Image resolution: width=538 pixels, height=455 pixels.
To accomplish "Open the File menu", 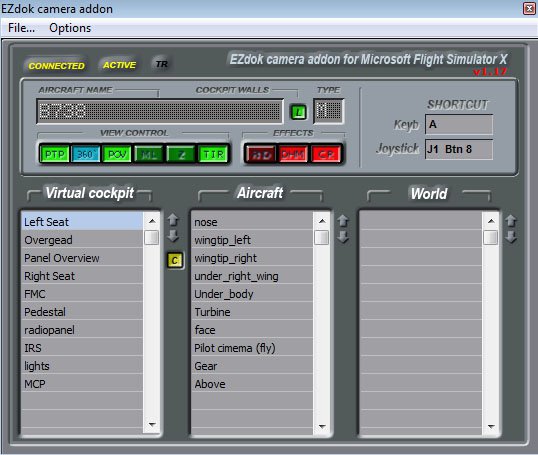I will [x=21, y=28].
